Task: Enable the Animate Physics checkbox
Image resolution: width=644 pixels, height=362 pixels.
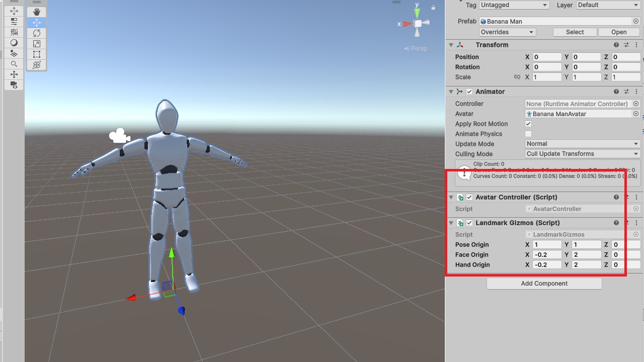Action: (528, 134)
